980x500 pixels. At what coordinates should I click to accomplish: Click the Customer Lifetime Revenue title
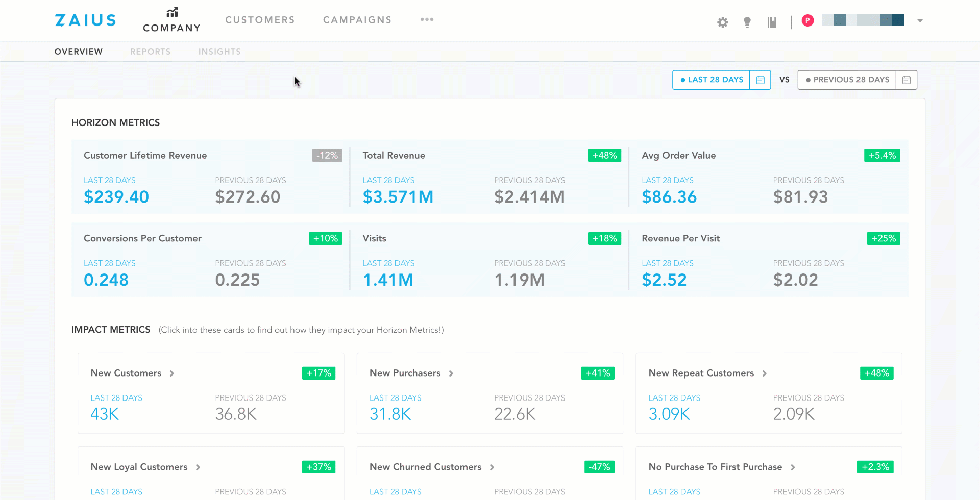pos(145,156)
